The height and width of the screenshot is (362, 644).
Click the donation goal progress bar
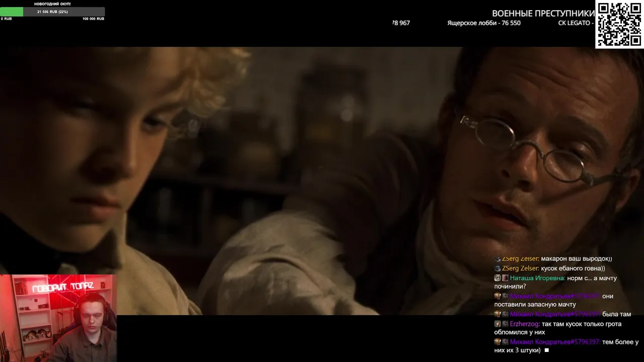click(x=52, y=12)
